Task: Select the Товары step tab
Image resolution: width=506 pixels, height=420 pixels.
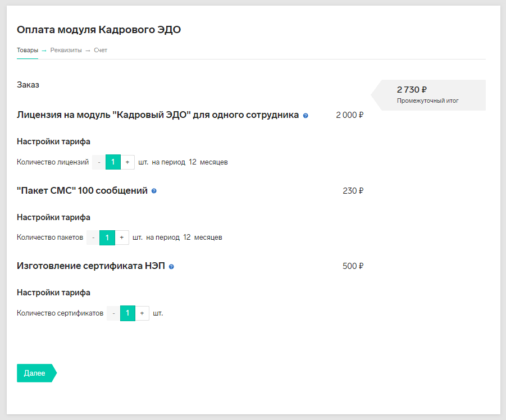Action: point(28,51)
